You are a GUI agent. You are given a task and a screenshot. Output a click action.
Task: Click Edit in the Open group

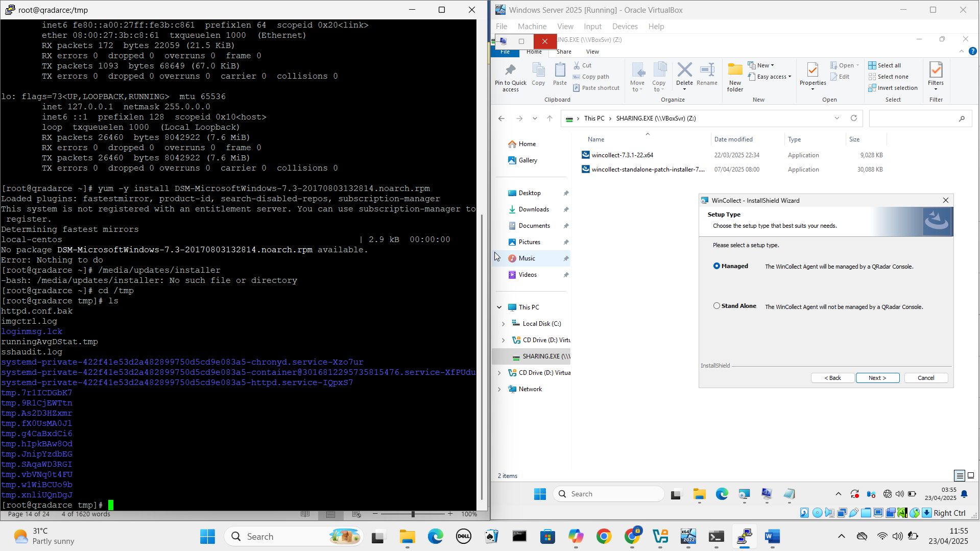[840, 77]
